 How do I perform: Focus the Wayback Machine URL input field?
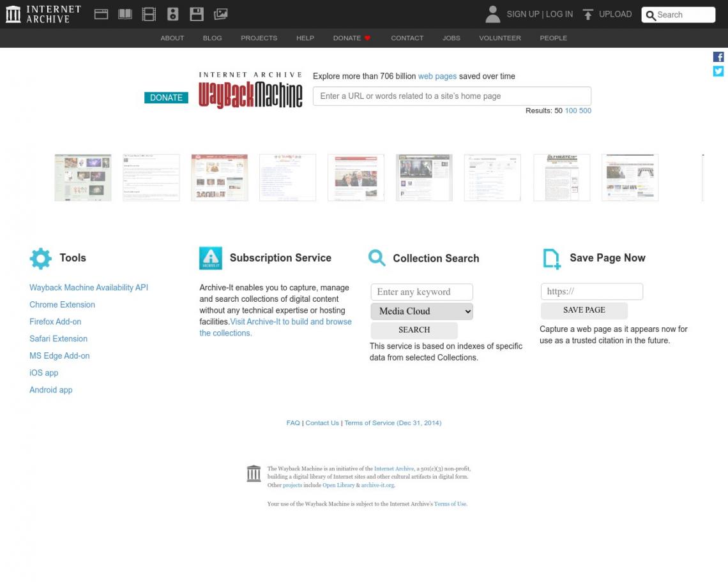[451, 96]
